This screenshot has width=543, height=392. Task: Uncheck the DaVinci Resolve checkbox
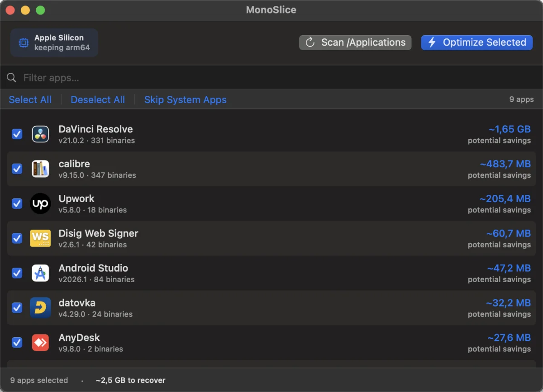(17, 134)
